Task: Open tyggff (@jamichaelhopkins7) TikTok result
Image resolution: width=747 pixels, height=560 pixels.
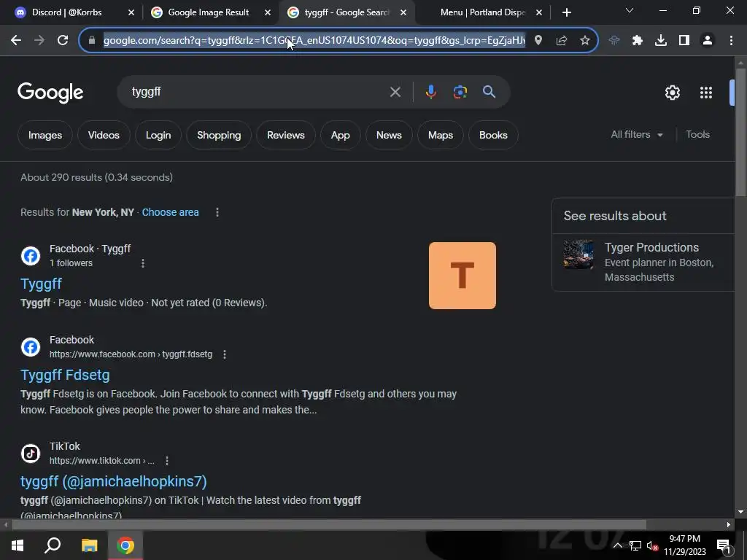Action: (x=114, y=481)
